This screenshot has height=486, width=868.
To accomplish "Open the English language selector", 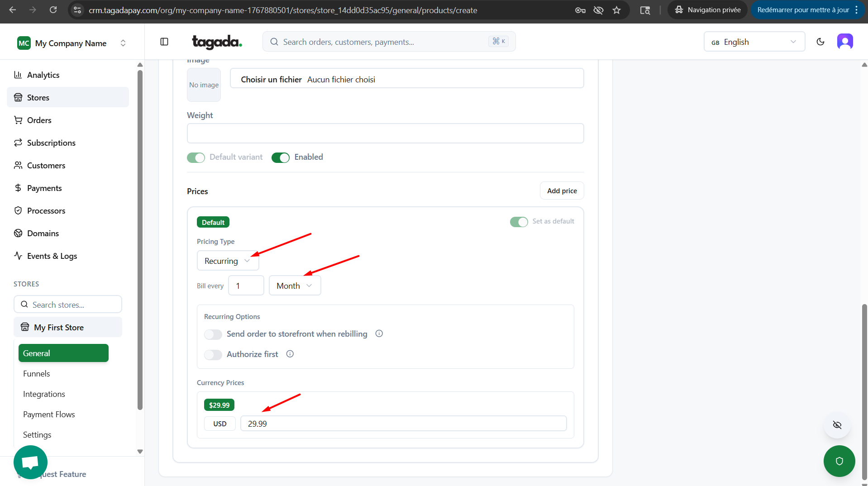I will pos(754,42).
